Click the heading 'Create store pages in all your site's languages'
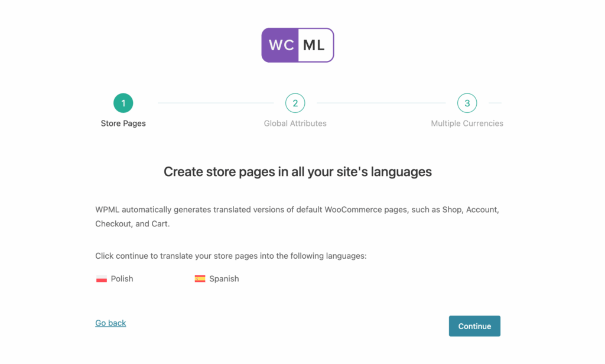 click(298, 172)
